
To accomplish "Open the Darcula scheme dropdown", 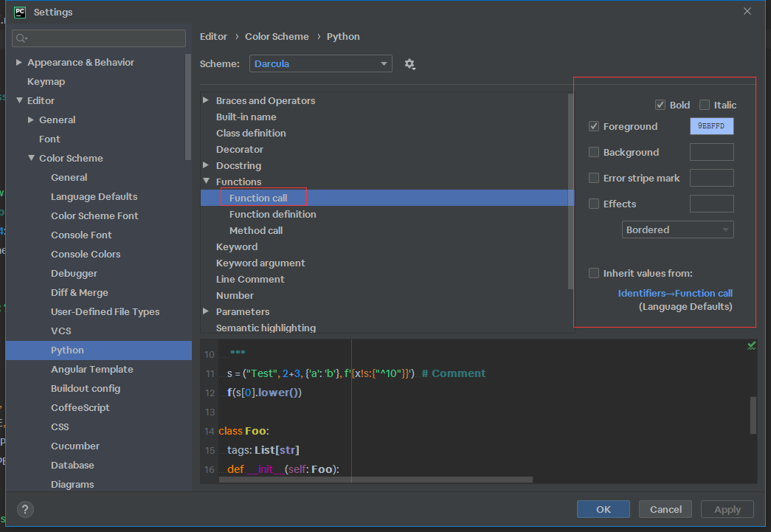I will coord(321,64).
